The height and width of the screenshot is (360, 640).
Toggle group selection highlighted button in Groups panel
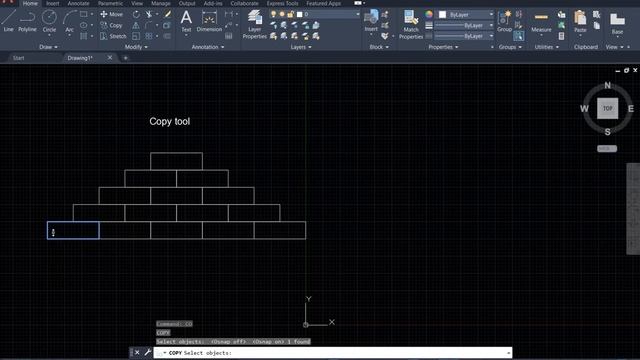(518, 36)
